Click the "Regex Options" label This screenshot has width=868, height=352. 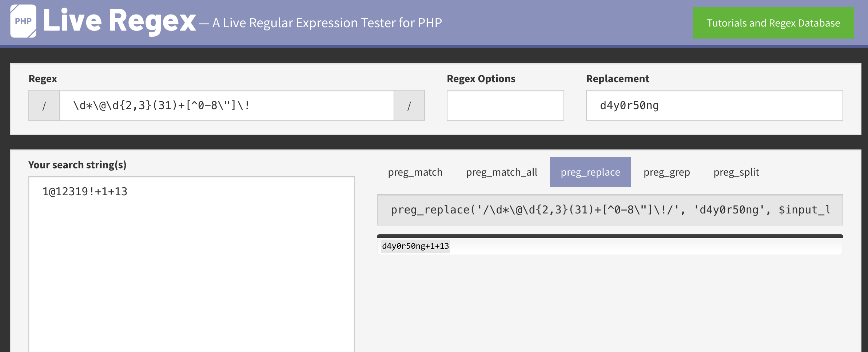point(481,79)
